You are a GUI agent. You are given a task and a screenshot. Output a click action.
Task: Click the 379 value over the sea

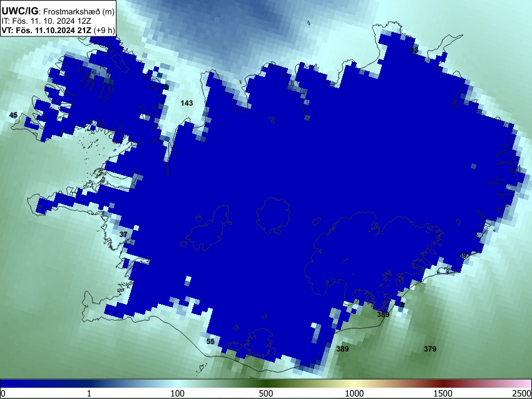tap(430, 349)
